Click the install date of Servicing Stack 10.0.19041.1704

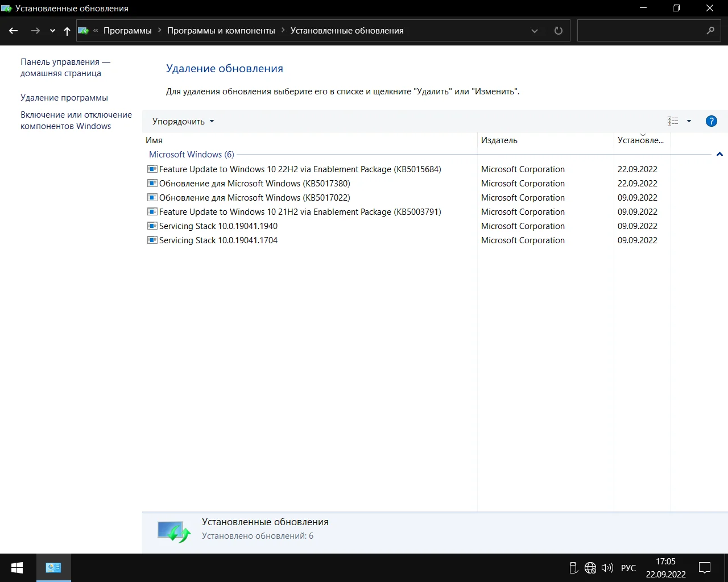click(638, 240)
